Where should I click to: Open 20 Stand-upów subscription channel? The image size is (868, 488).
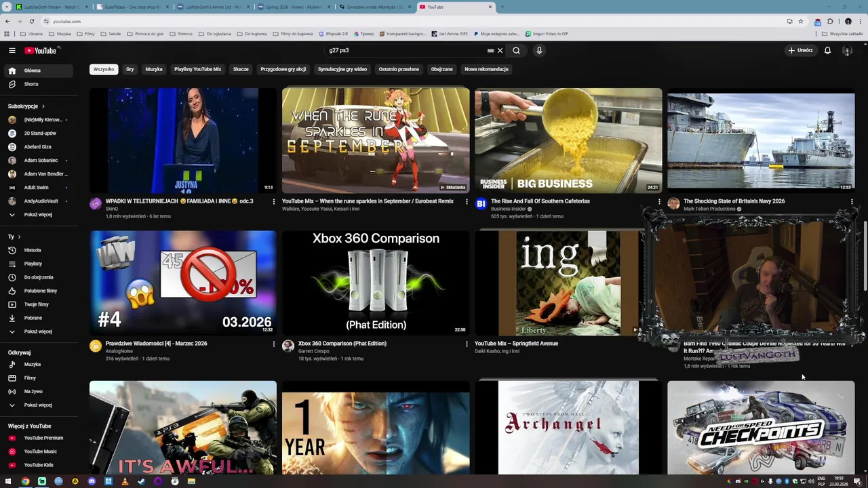pyautogui.click(x=38, y=133)
